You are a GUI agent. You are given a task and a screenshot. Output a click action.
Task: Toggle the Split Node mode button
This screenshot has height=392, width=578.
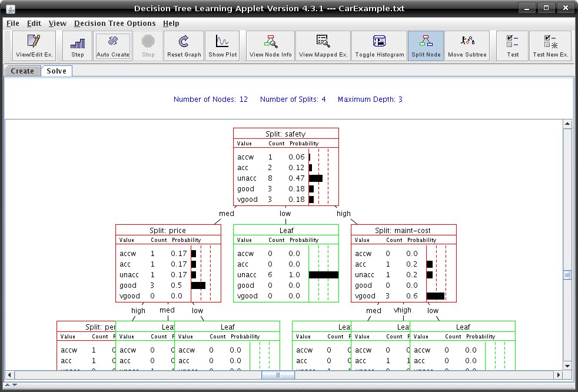point(426,46)
